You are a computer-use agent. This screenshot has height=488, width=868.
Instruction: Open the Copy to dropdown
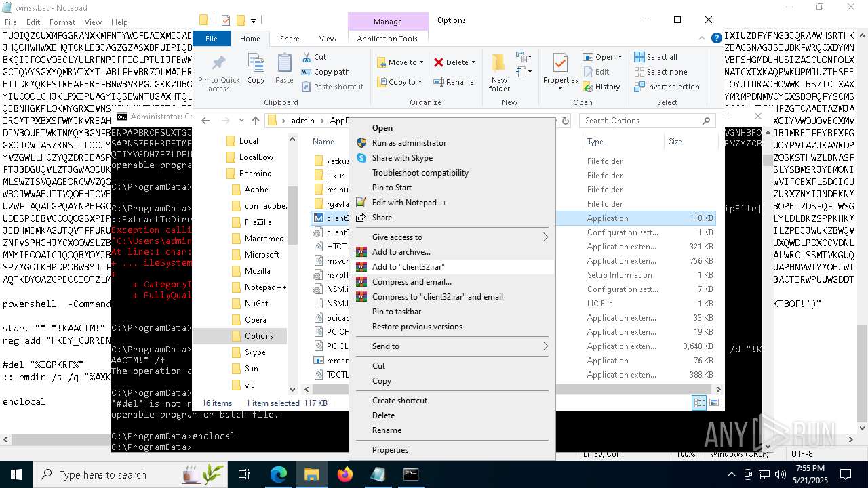pos(400,82)
